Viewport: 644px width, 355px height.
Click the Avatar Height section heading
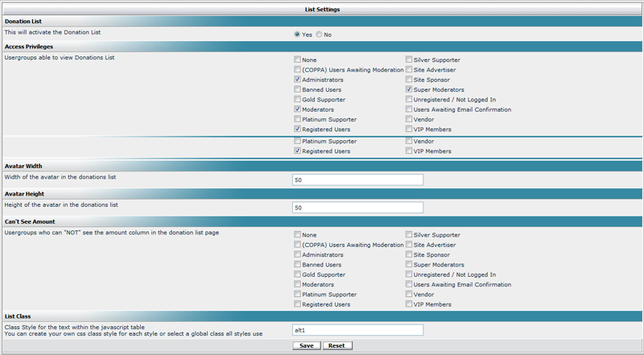click(24, 193)
